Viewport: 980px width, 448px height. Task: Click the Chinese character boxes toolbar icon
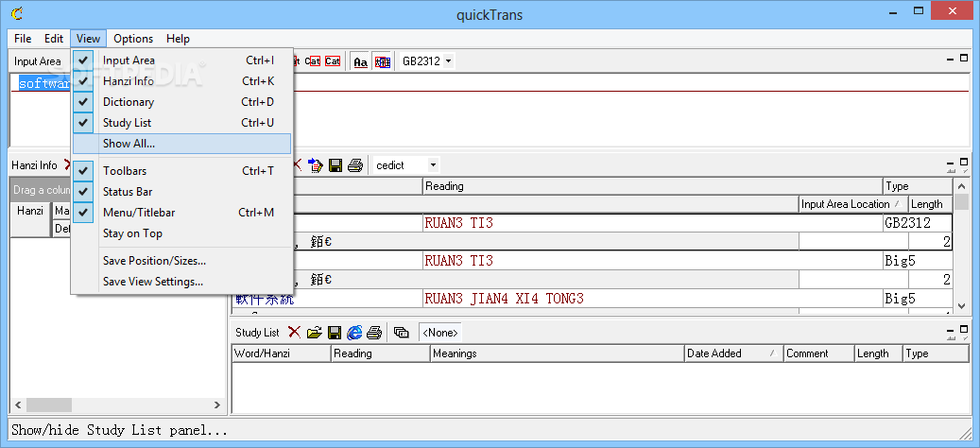(x=382, y=61)
